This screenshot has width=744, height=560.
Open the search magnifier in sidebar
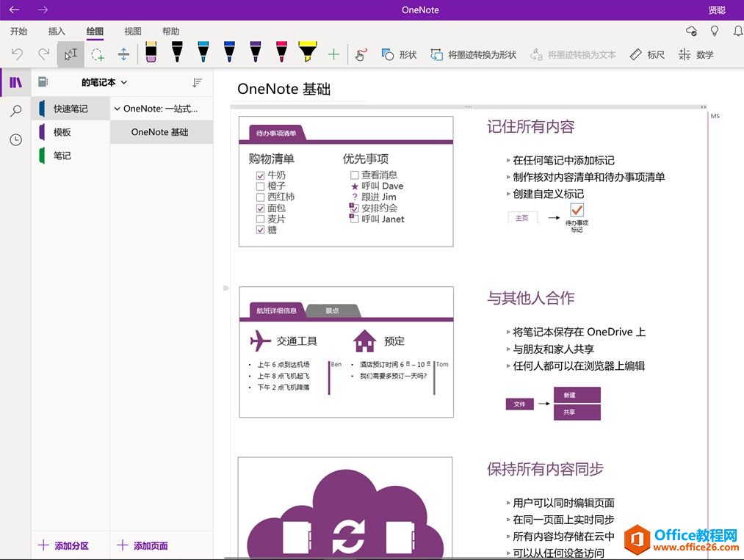(x=15, y=111)
